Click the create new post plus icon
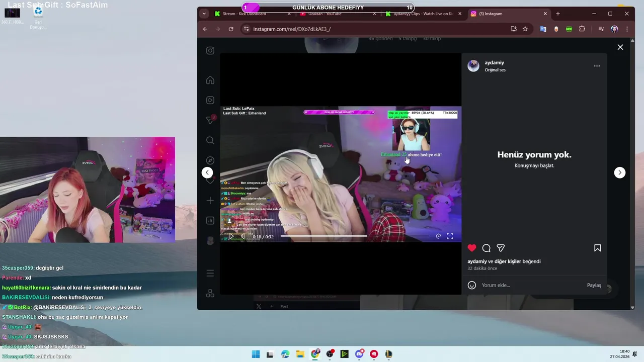The height and width of the screenshot is (362, 644). 210,201
